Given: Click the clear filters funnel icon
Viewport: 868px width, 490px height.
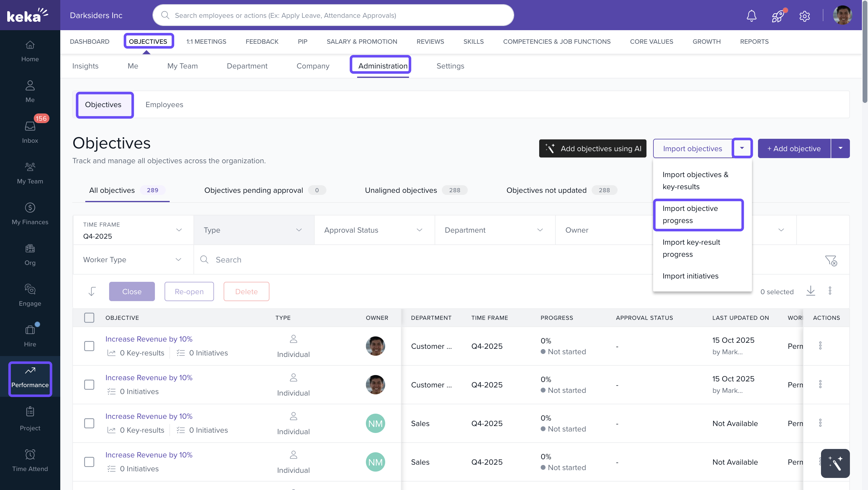Looking at the screenshot, I should coord(831,260).
